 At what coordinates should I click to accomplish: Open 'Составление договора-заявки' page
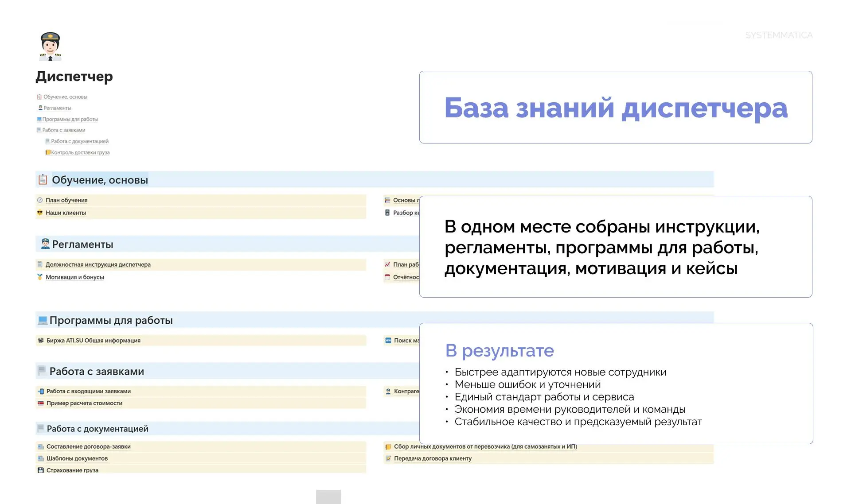[x=89, y=446]
